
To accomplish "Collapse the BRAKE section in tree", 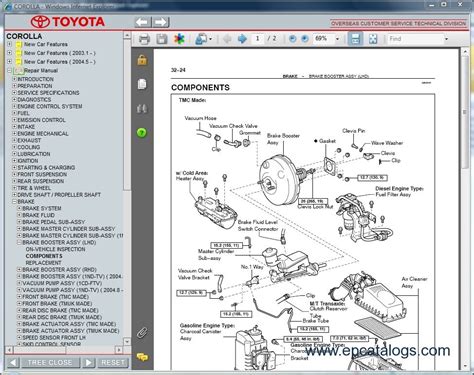I will [x=14, y=201].
